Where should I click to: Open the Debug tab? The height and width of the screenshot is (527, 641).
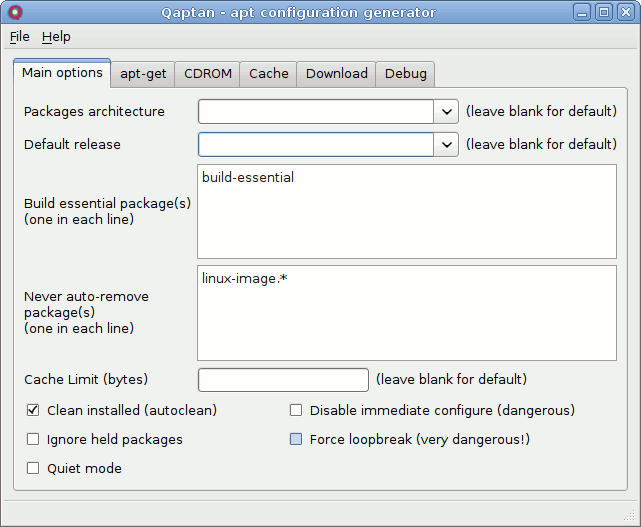point(406,74)
